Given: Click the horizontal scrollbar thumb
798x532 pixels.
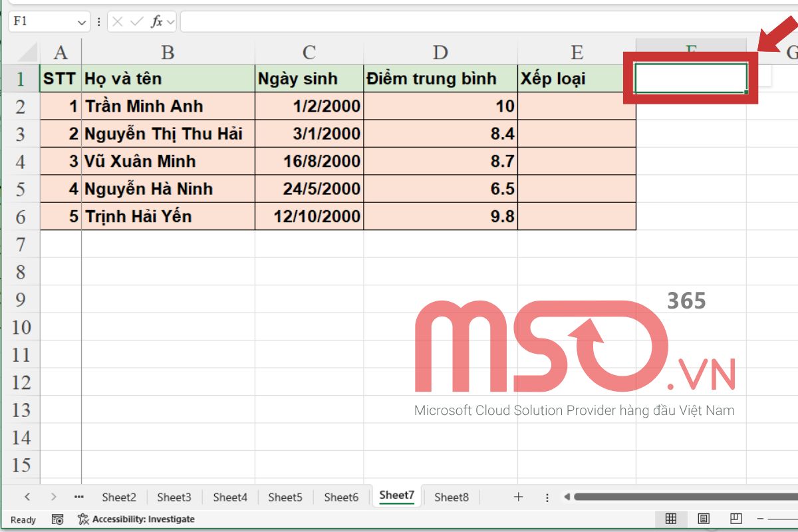Looking at the screenshot, I should point(686,497).
